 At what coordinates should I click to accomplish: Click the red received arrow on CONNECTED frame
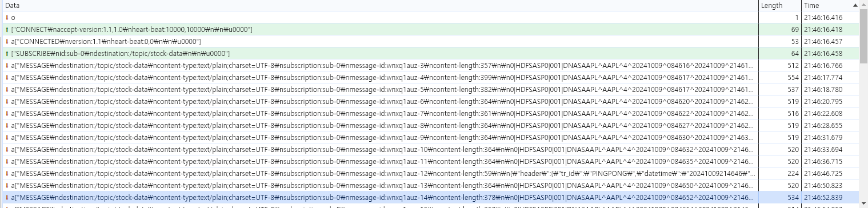point(7,42)
